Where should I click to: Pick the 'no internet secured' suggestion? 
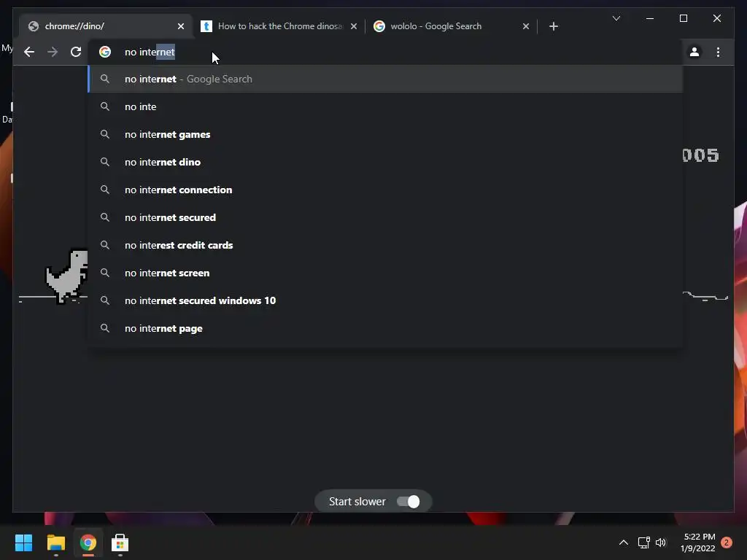point(385,217)
